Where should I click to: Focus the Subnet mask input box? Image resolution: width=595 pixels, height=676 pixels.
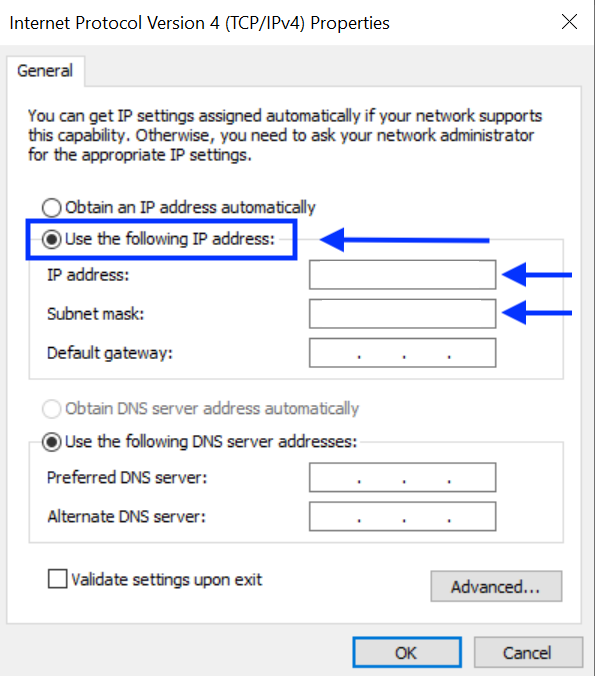pyautogui.click(x=402, y=313)
